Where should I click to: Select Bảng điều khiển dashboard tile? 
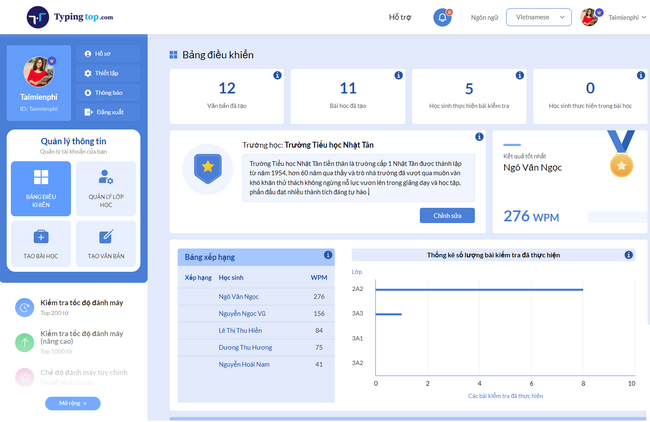(x=41, y=189)
